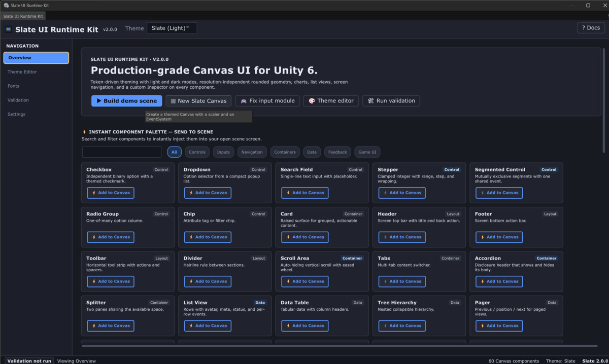The height and width of the screenshot is (364, 609).
Task: Toggle the Controls filter chip
Action: tap(197, 152)
